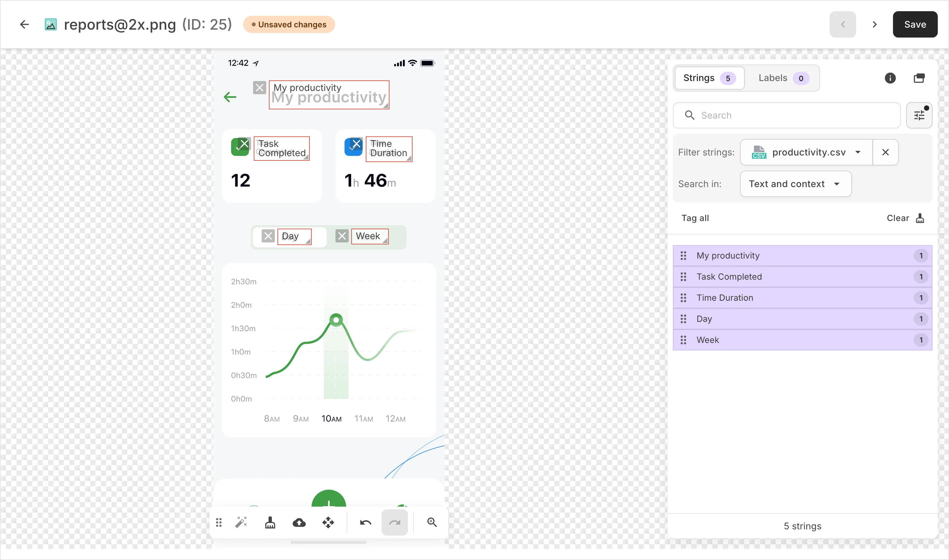Grab drag handle of My productivity row
The height and width of the screenshot is (560, 949).
[x=683, y=256]
